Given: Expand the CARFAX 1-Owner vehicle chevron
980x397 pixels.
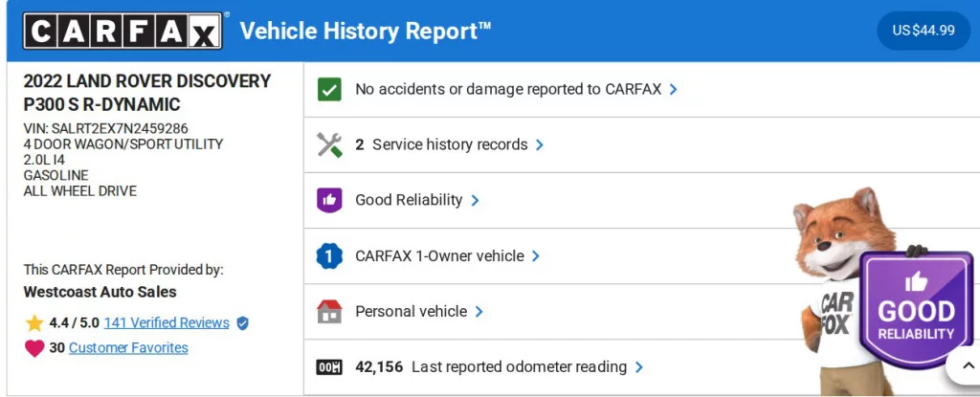Looking at the screenshot, I should coord(536,256).
